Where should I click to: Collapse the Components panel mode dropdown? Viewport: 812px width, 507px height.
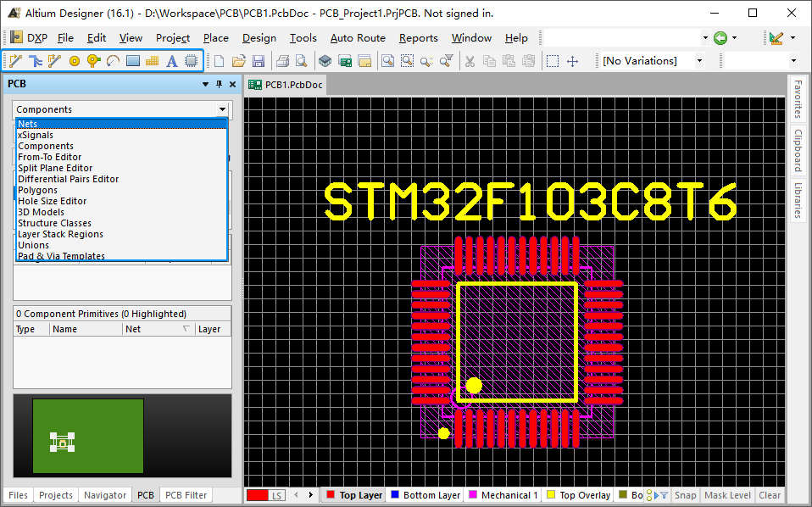click(222, 109)
